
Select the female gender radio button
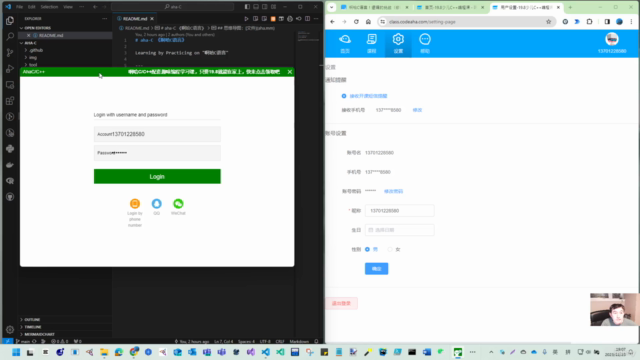click(x=390, y=249)
